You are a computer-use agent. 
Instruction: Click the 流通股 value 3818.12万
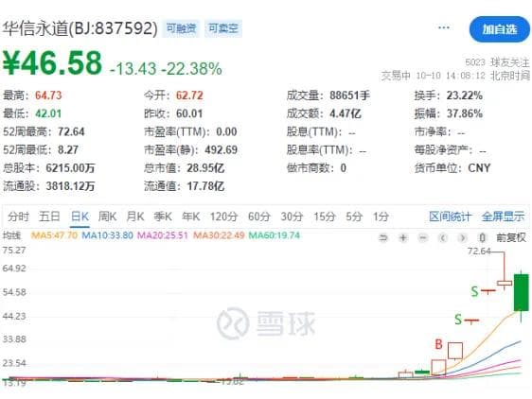(x=70, y=186)
